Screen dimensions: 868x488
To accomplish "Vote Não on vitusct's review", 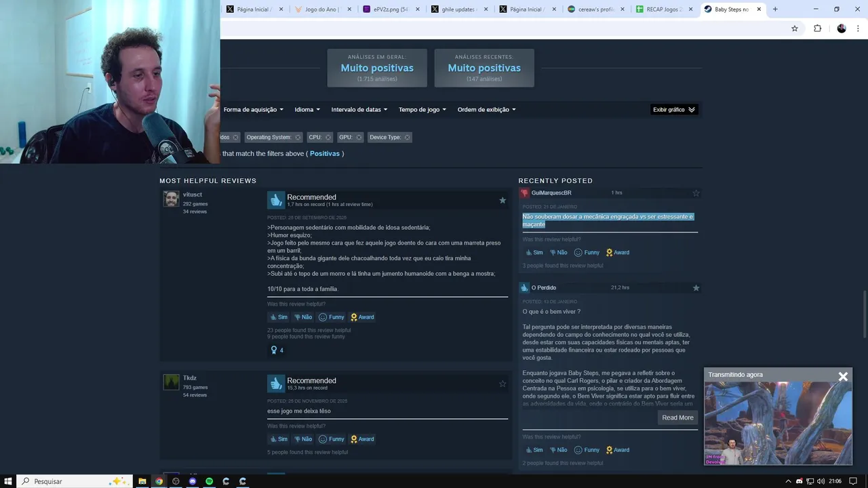I will (x=303, y=317).
